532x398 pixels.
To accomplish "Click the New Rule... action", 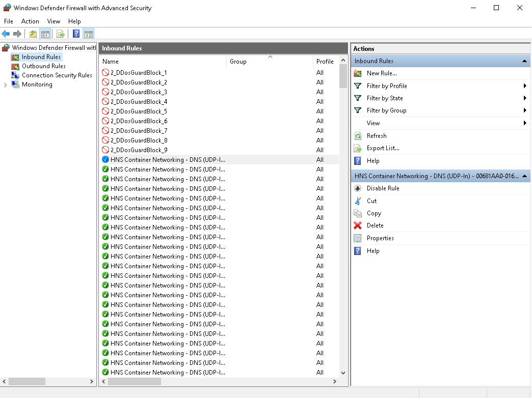I will [x=382, y=73].
